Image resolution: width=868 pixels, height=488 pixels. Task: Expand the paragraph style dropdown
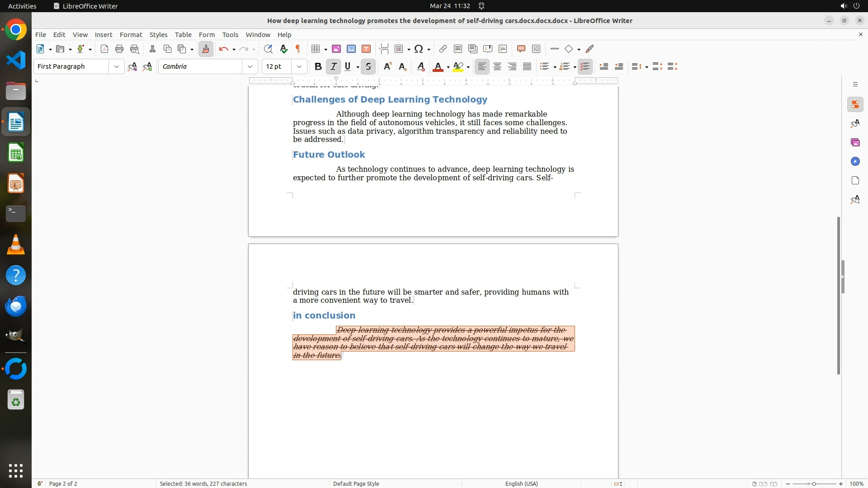click(117, 67)
